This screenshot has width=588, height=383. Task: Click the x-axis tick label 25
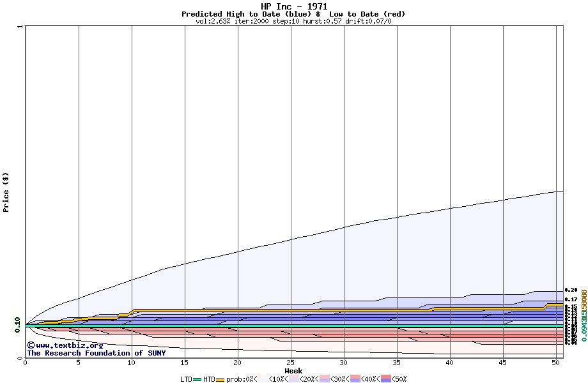click(291, 363)
